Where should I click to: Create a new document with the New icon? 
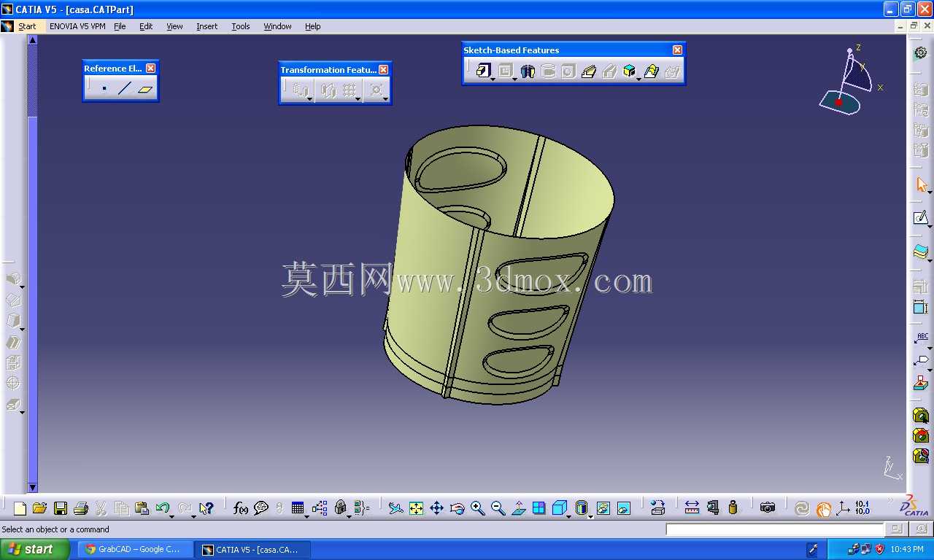click(20, 508)
